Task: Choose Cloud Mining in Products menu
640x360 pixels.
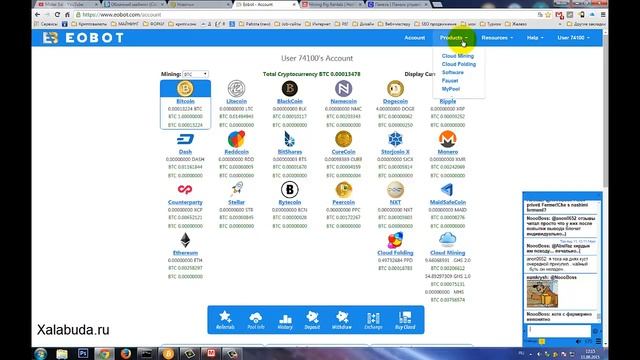Action: (458, 56)
